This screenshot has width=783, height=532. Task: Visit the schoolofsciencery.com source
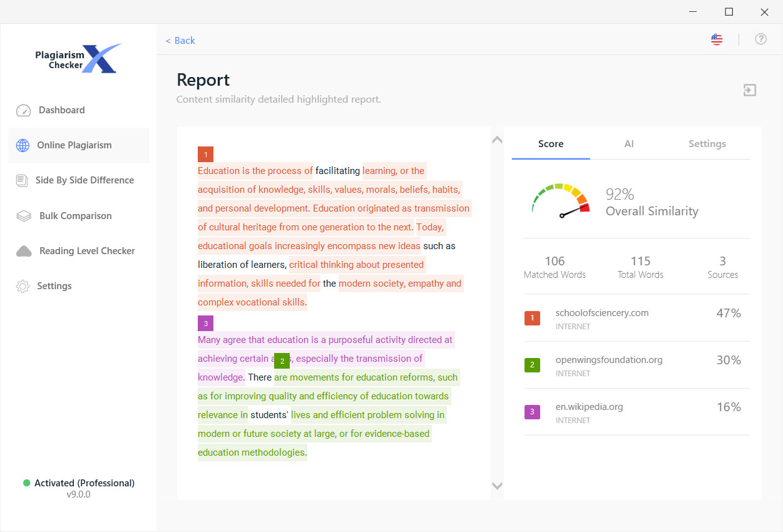[x=602, y=312]
